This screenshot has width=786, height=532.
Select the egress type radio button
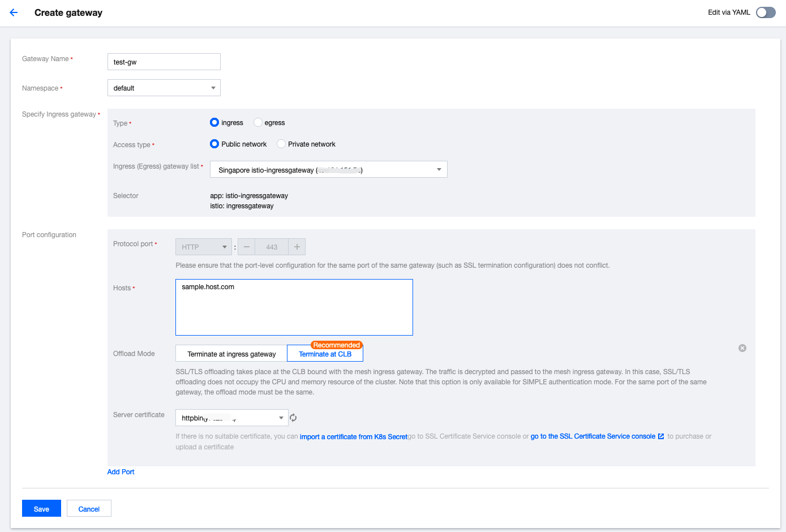258,122
